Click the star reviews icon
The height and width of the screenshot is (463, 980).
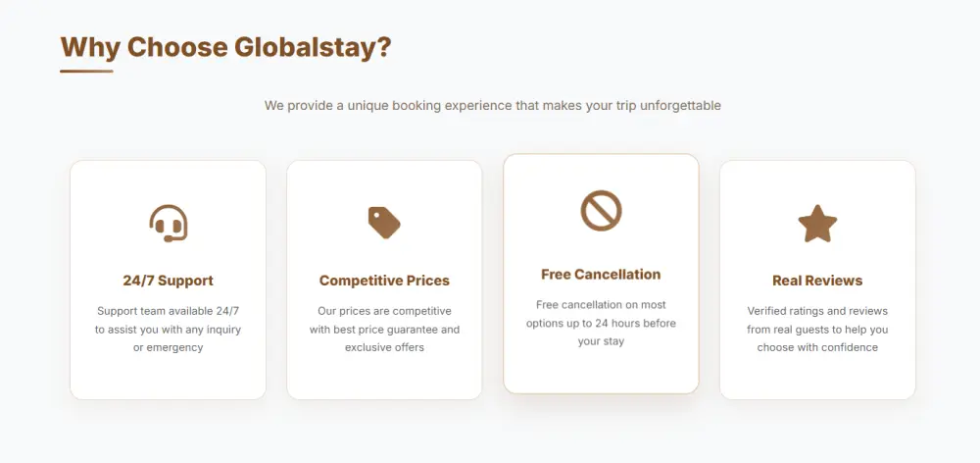click(817, 224)
